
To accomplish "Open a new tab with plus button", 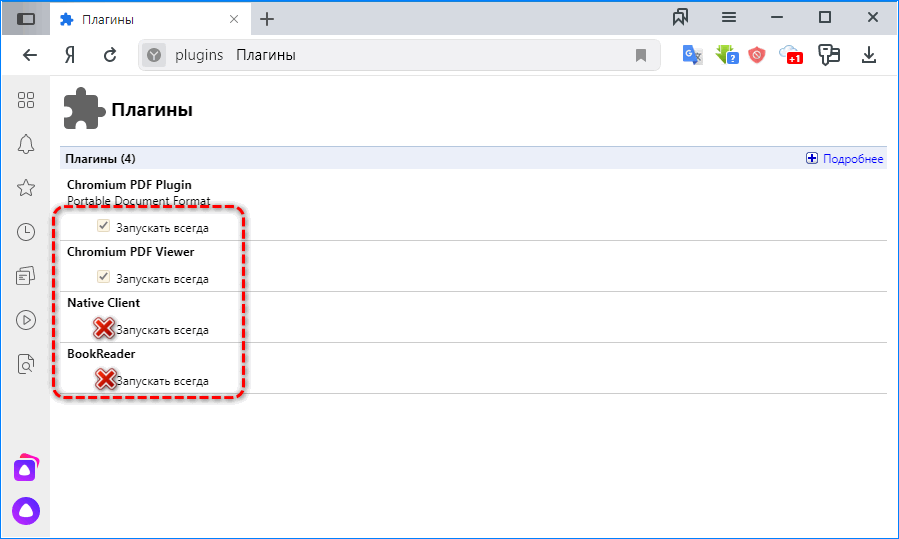I will pos(267,19).
